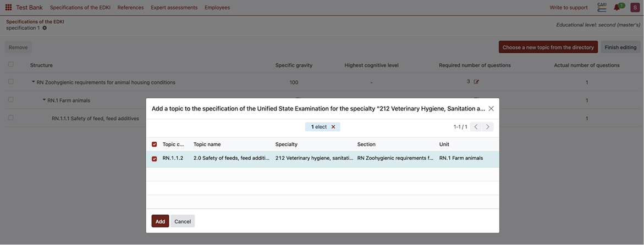This screenshot has width=644, height=245.
Task: Click the Structure column header
Action: pyautogui.click(x=41, y=65)
